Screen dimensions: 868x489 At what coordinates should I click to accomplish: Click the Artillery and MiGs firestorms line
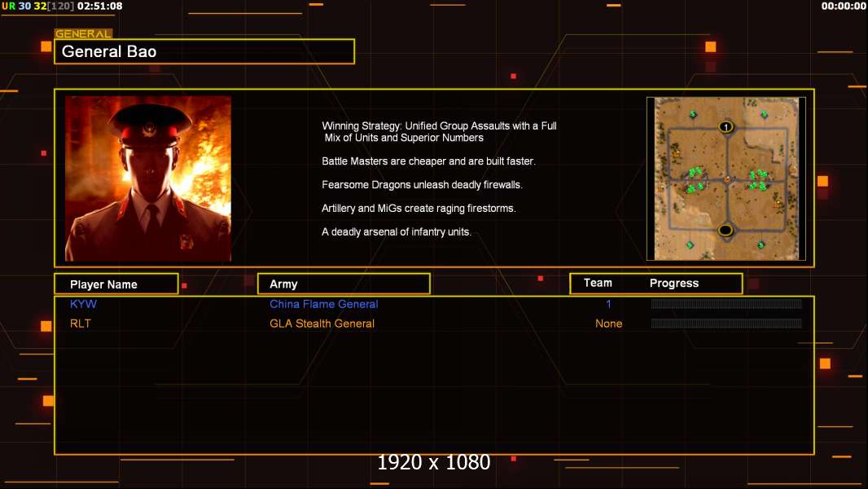pos(419,208)
